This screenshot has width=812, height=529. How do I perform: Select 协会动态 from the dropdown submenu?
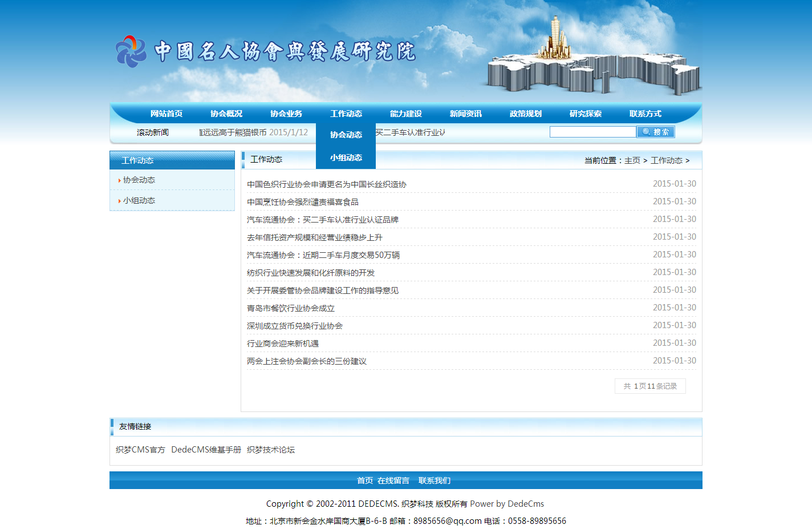pyautogui.click(x=346, y=135)
